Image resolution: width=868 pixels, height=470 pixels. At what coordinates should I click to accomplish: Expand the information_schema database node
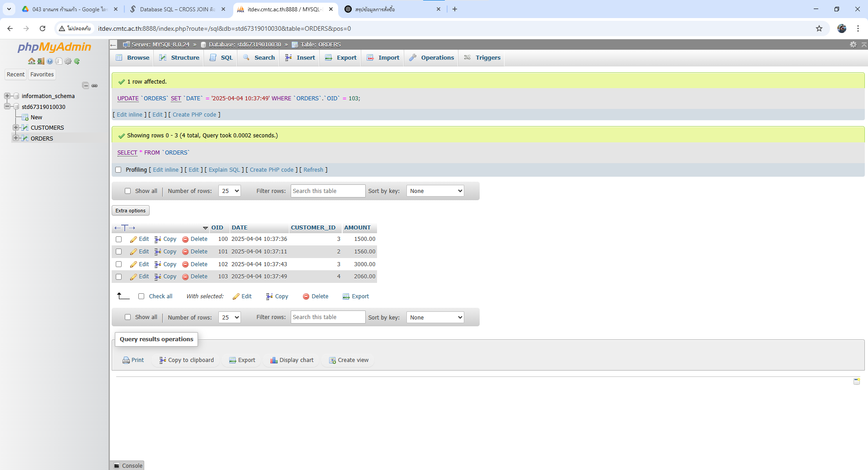click(7, 96)
